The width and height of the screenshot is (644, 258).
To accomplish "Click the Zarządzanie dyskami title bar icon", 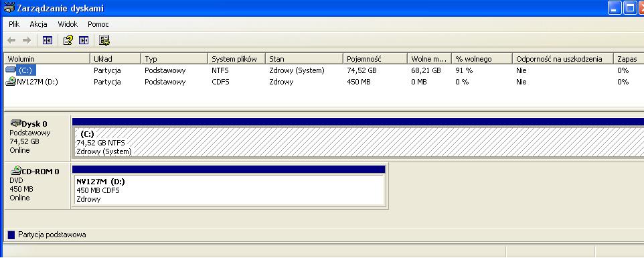I will click(x=9, y=7).
